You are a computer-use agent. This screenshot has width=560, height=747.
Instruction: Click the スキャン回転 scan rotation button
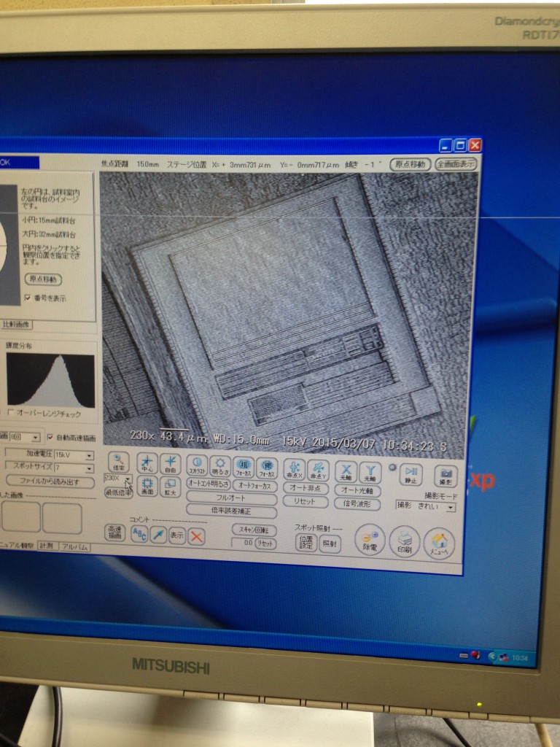click(x=254, y=530)
